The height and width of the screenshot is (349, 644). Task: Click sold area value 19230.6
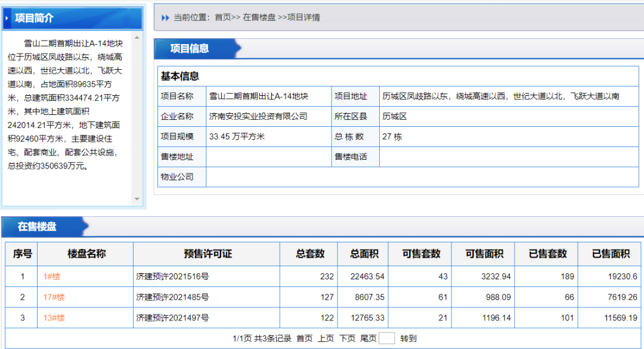623,276
